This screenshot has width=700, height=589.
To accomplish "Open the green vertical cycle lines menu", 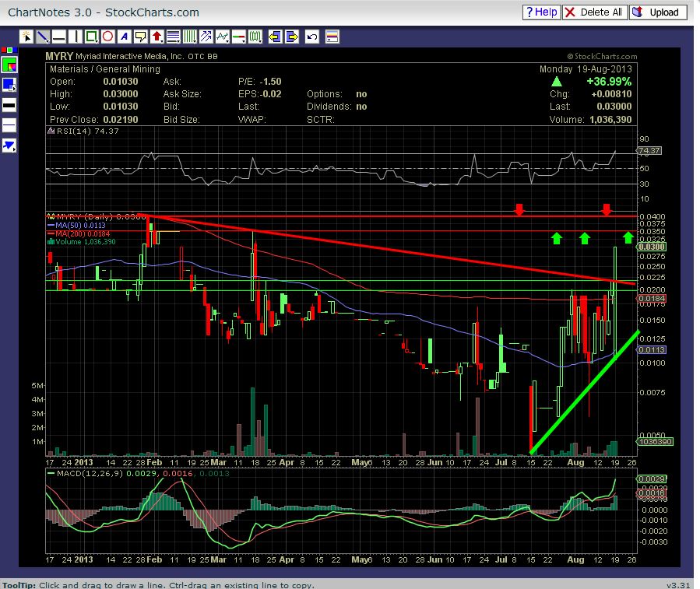I will click(x=190, y=37).
